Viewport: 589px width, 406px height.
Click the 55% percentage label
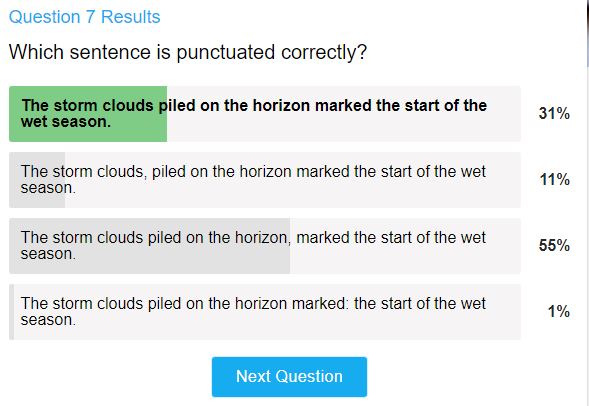tap(554, 246)
